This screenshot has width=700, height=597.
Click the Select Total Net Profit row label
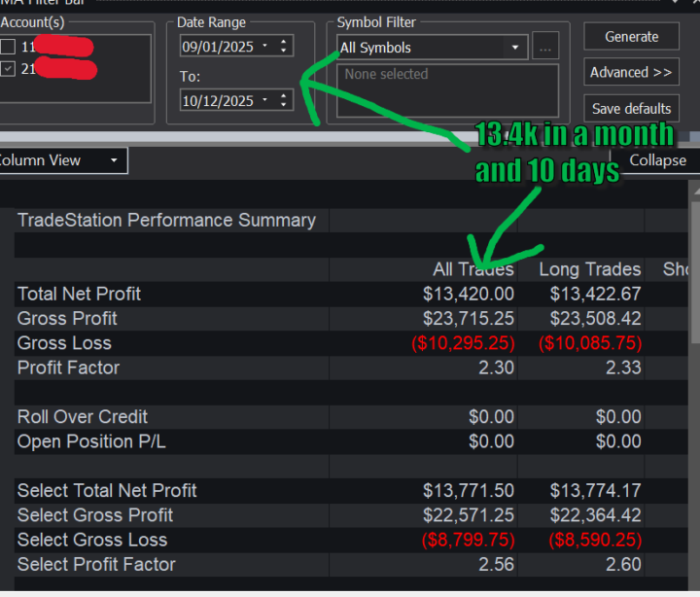(107, 490)
